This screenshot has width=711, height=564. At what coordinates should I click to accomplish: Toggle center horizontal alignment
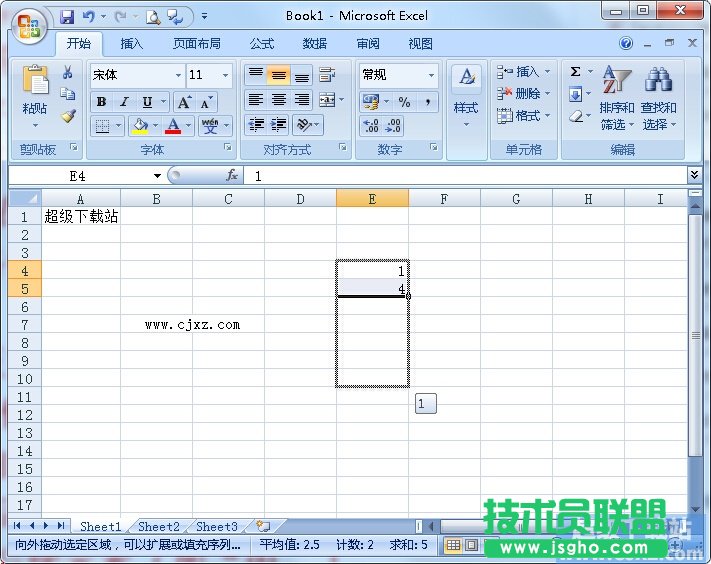[x=279, y=100]
